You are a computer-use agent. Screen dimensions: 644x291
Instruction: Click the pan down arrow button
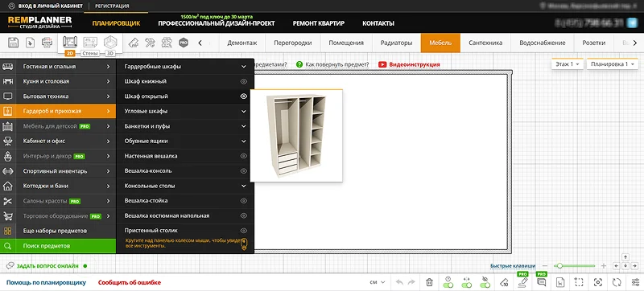coord(625,266)
